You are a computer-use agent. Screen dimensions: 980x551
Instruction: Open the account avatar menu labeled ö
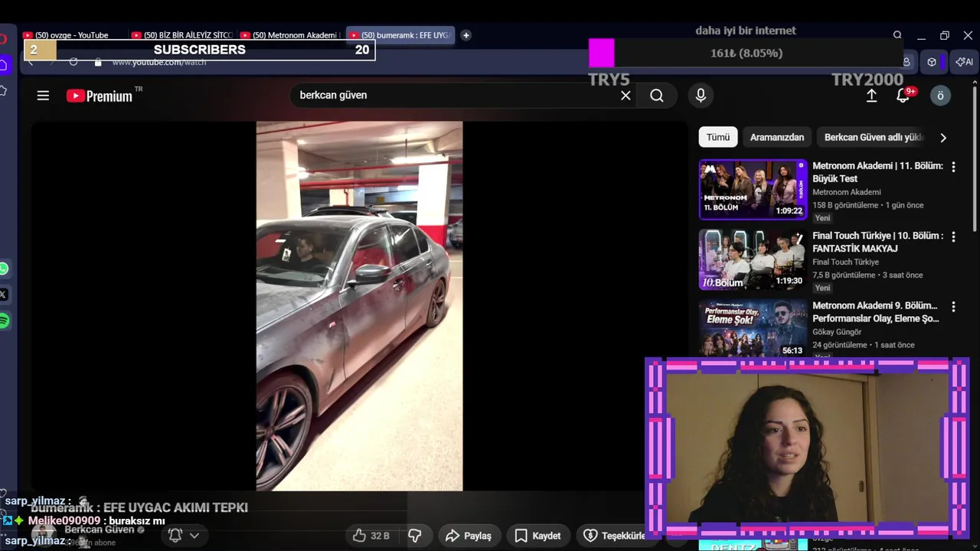point(940,96)
